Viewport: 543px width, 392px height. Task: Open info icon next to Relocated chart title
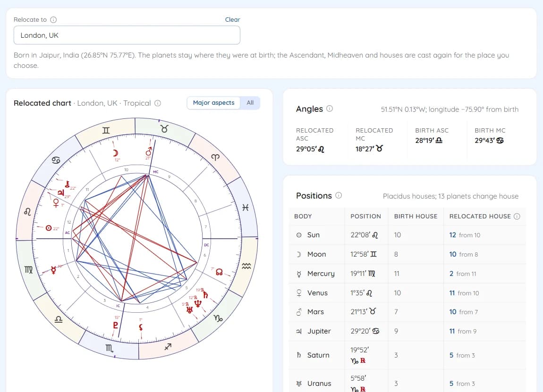pyautogui.click(x=158, y=103)
